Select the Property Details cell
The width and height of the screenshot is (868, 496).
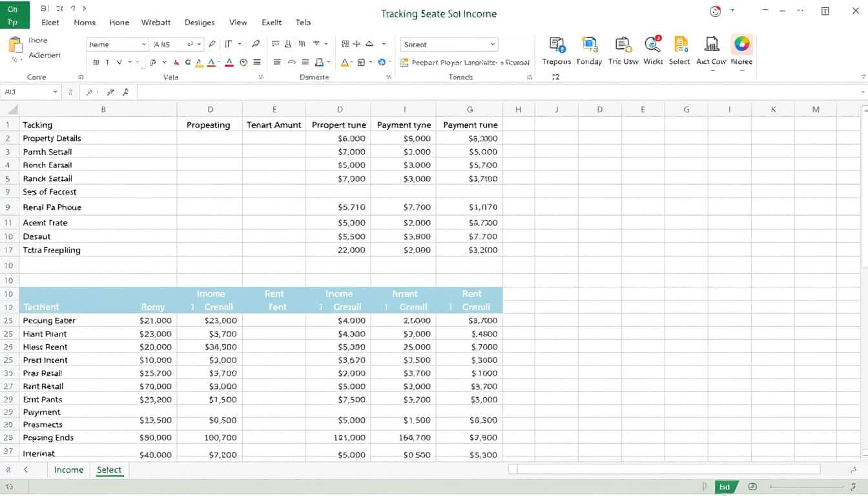pos(98,138)
